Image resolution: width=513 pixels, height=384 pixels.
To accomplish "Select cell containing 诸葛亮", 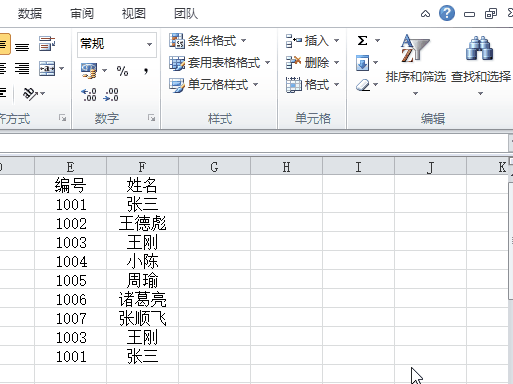I will (x=142, y=299).
